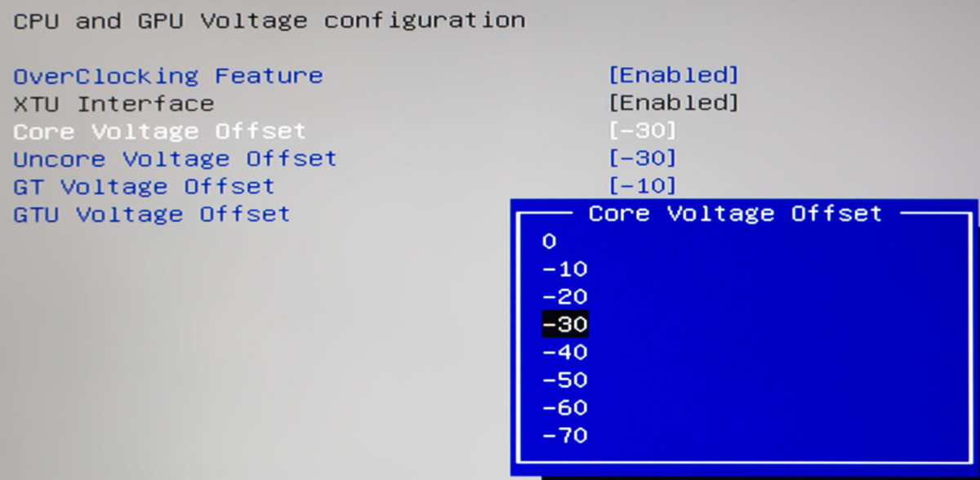
Task: Choose -40 from the Core Voltage Offset menu
Action: [x=563, y=352]
